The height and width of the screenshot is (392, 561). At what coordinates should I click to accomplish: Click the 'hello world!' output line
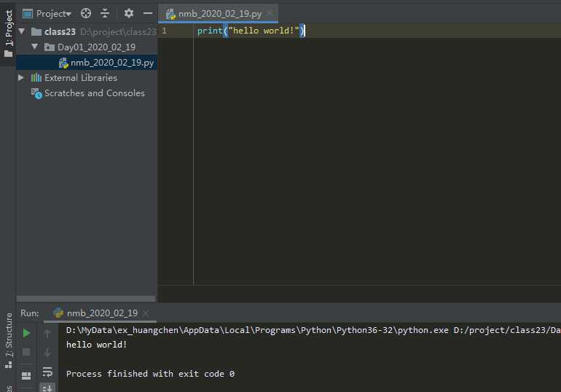[x=97, y=345]
